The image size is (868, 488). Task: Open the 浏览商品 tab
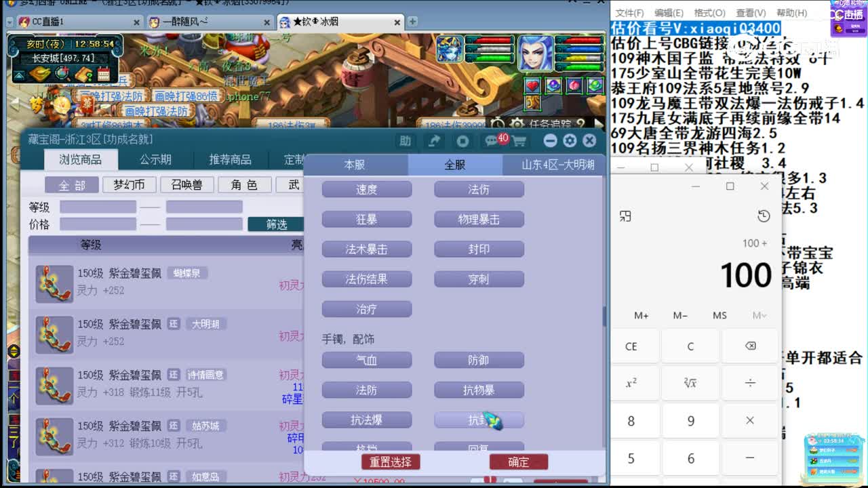point(80,159)
